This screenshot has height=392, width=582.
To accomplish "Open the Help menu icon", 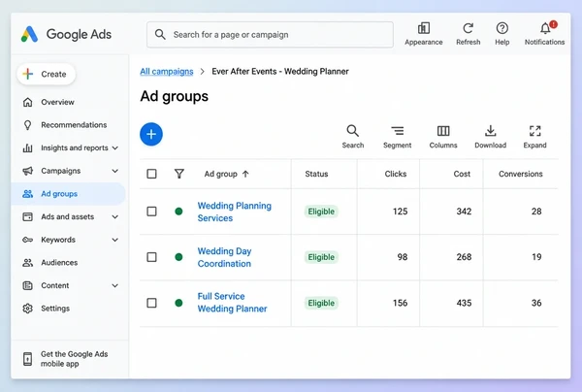I will pyautogui.click(x=501, y=28).
